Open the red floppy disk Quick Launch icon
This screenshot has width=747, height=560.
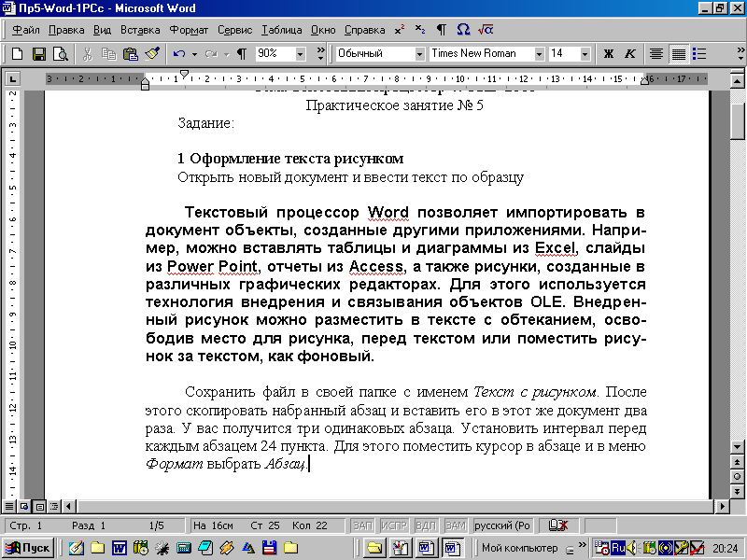[x=270, y=548]
